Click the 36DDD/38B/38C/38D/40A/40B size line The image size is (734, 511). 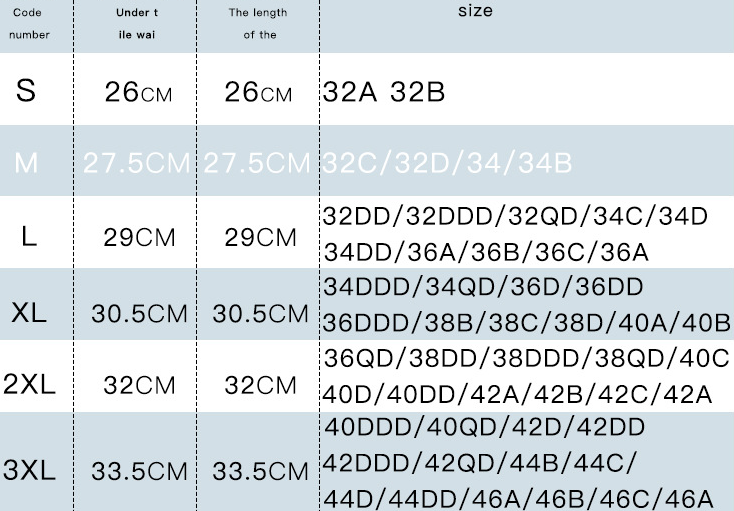coord(526,324)
